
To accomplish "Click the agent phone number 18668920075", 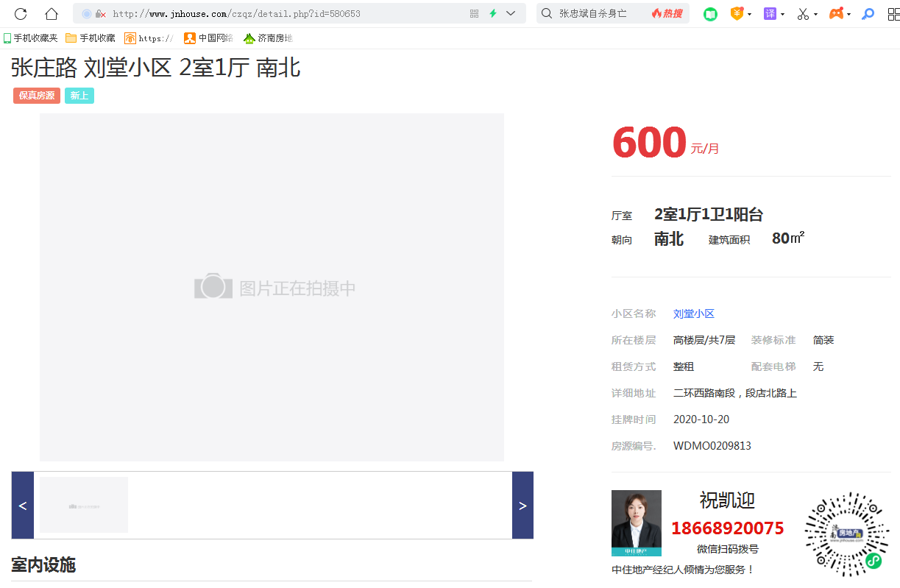I will pyautogui.click(x=727, y=528).
